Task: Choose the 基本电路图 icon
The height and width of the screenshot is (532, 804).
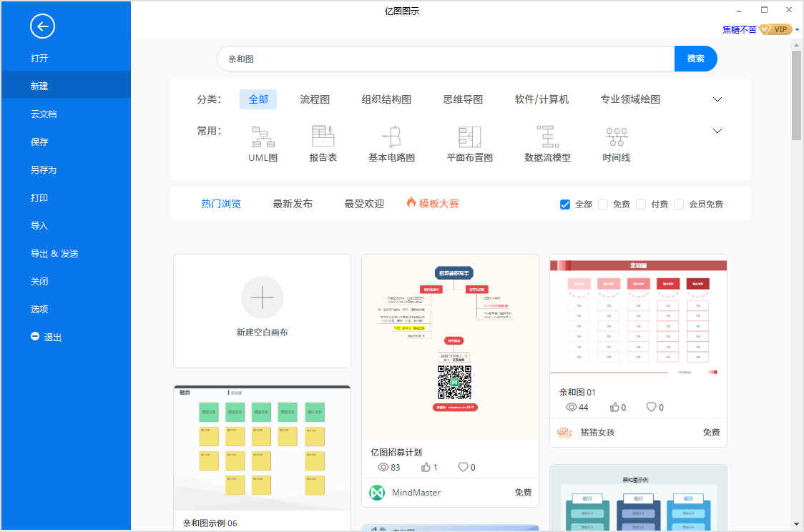Action: [x=392, y=136]
